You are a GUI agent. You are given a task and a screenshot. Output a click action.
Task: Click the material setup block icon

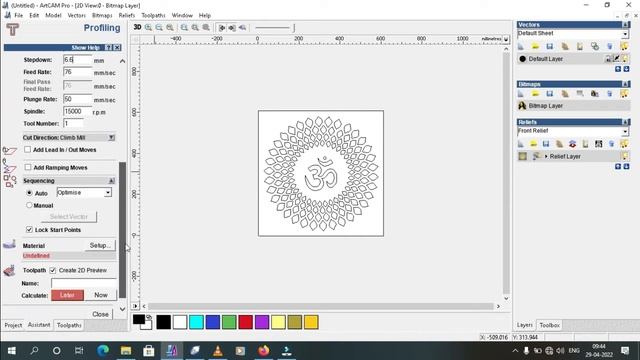pyautogui.click(x=9, y=245)
